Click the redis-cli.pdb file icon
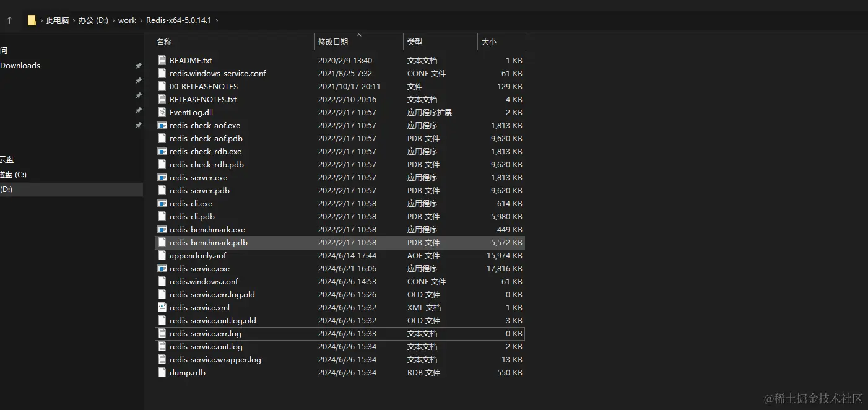This screenshot has width=868, height=410. coord(162,216)
